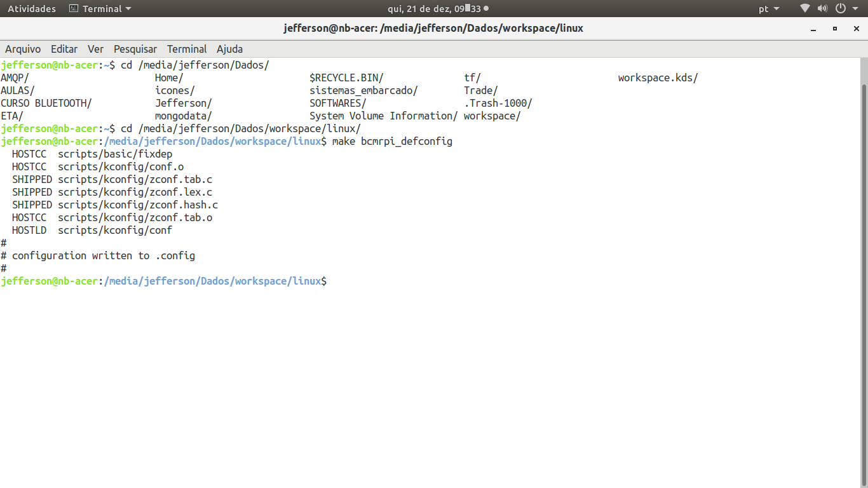Screen dimensions: 868x488
Task: Click the ETA/ directory entry
Action: pyautogui.click(x=12, y=116)
